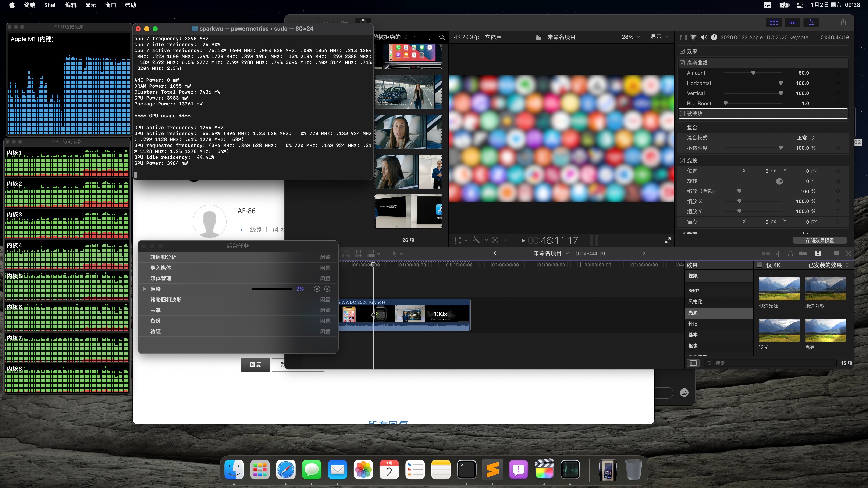Pause the rendering background task

pyautogui.click(x=317, y=289)
